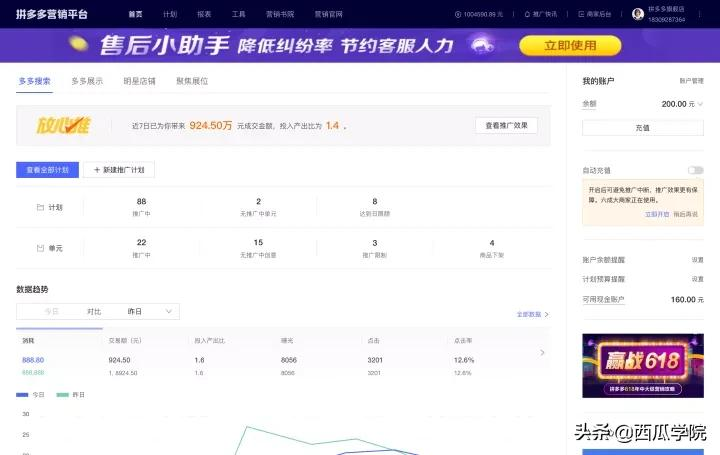Click the 新建推广计划 button

pos(119,170)
